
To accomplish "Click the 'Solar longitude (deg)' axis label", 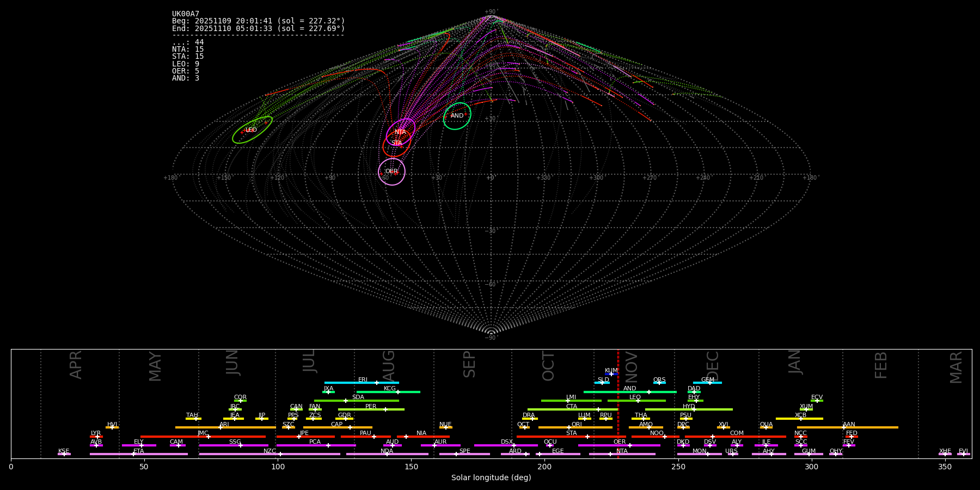I will tap(491, 478).
